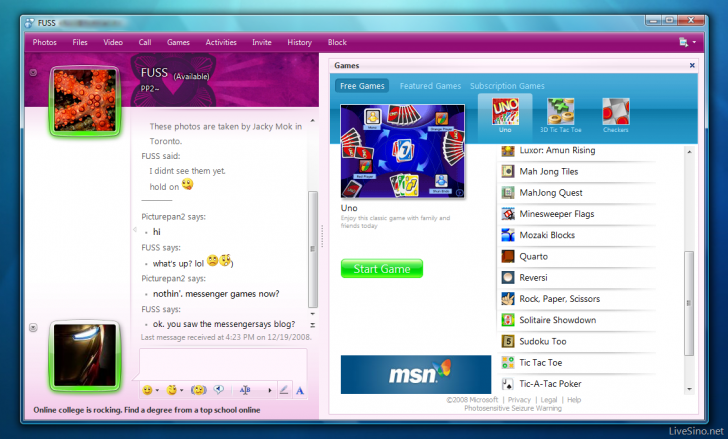
Task: Click the games list scroll-up arrow
Action: tap(689, 152)
